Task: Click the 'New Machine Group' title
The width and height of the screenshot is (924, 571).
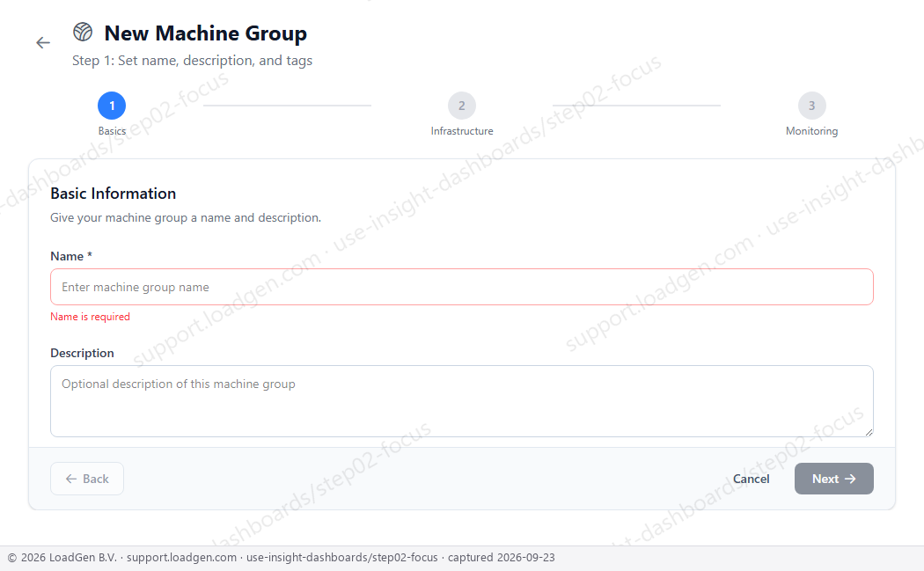Action: coord(206,33)
